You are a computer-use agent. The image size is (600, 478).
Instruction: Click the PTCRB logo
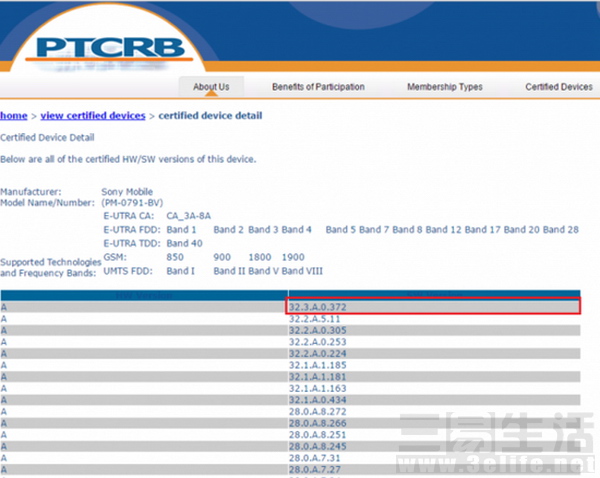point(111,50)
